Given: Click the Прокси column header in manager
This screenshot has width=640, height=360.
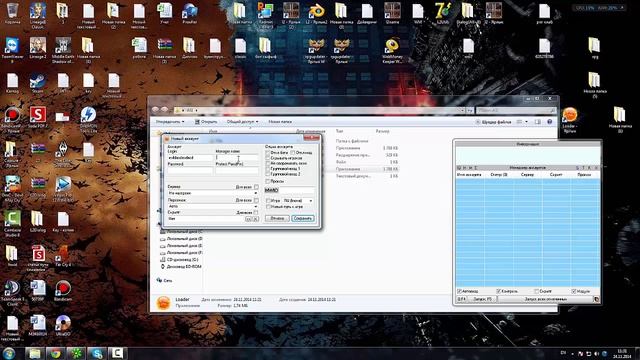Looking at the screenshot, I should click(x=584, y=175).
